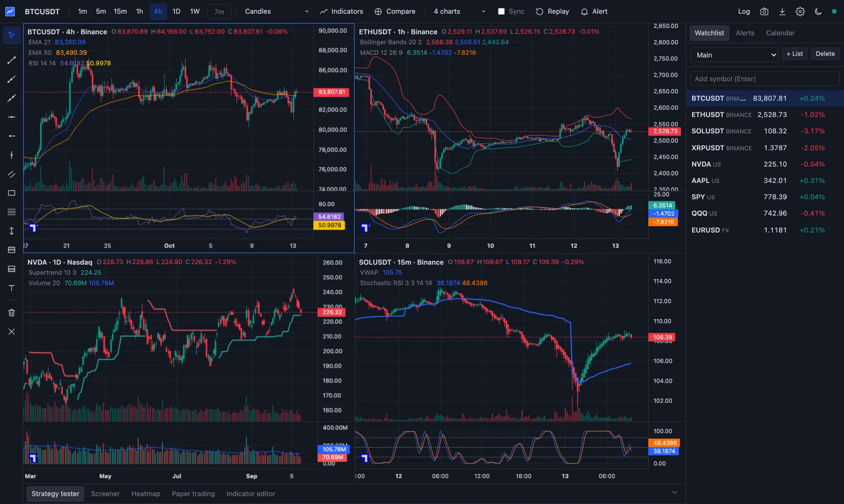Switch to the Alerts tab

coord(745,33)
